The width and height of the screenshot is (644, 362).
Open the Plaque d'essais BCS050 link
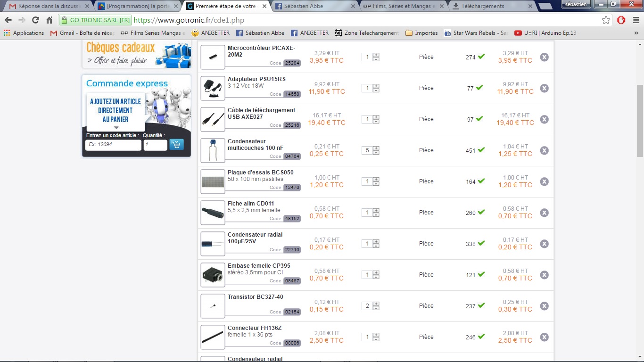click(261, 173)
